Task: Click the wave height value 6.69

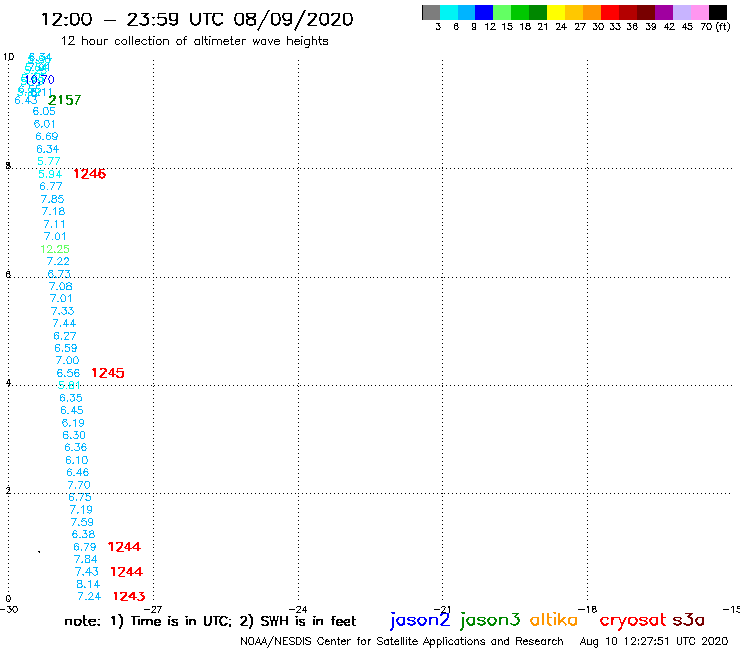Action: [47, 136]
